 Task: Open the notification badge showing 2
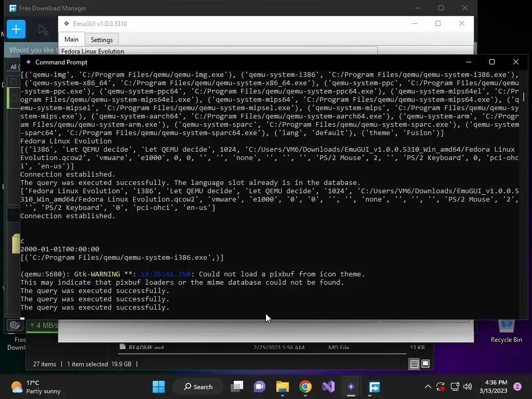[517, 387]
